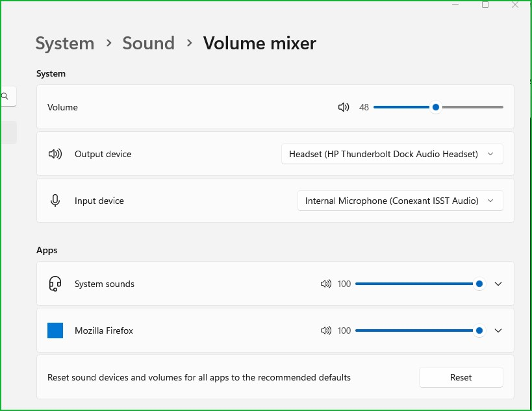Viewport: 532px width, 411px height.
Task: Click the System sounds volume slider
Action: [x=416, y=284]
